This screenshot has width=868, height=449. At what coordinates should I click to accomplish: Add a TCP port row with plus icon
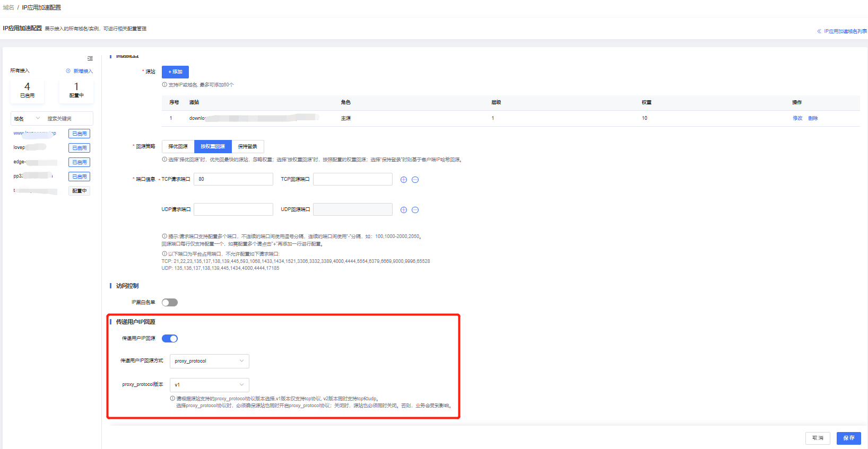(x=404, y=180)
